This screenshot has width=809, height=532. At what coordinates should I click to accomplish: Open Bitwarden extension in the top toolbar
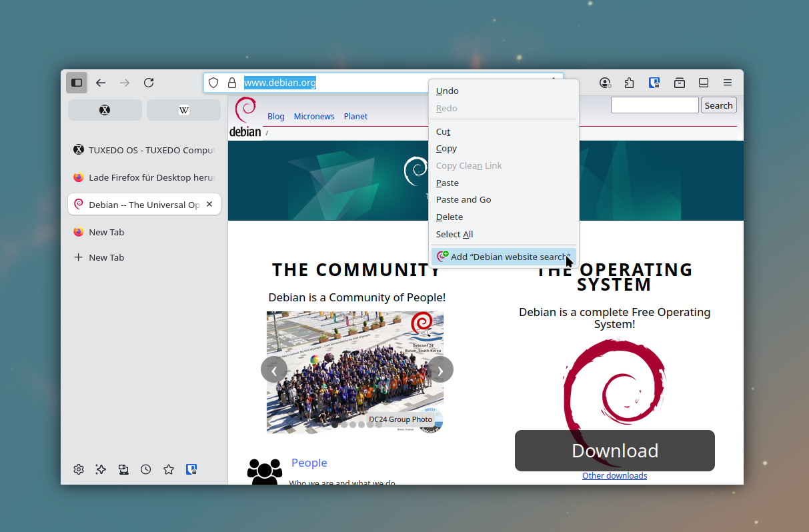coord(654,83)
